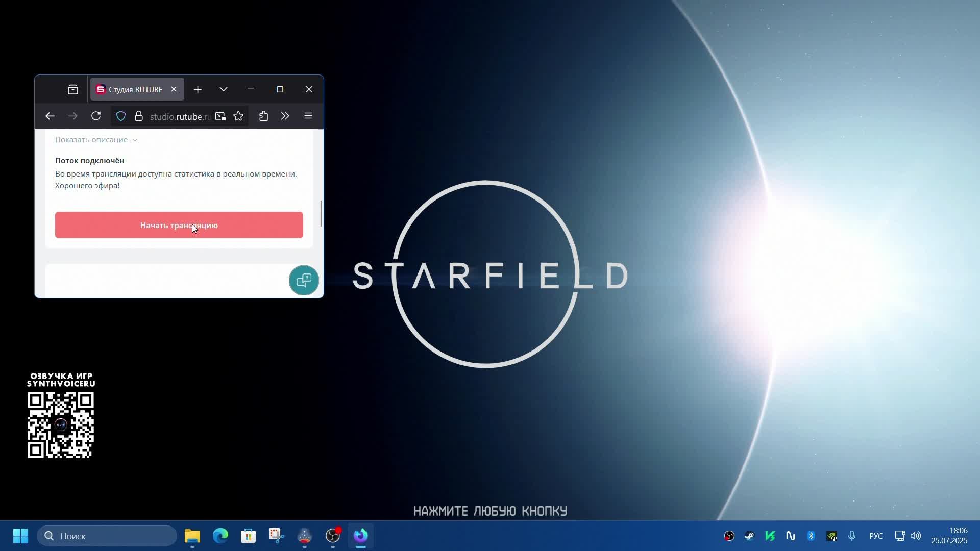The image size is (980, 551).
Task: Open the NVIDIA tray icon
Action: click(831, 536)
